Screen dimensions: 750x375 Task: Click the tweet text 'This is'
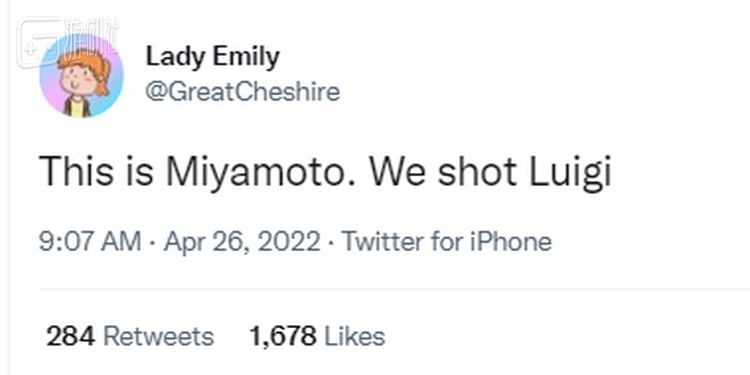coord(96,172)
